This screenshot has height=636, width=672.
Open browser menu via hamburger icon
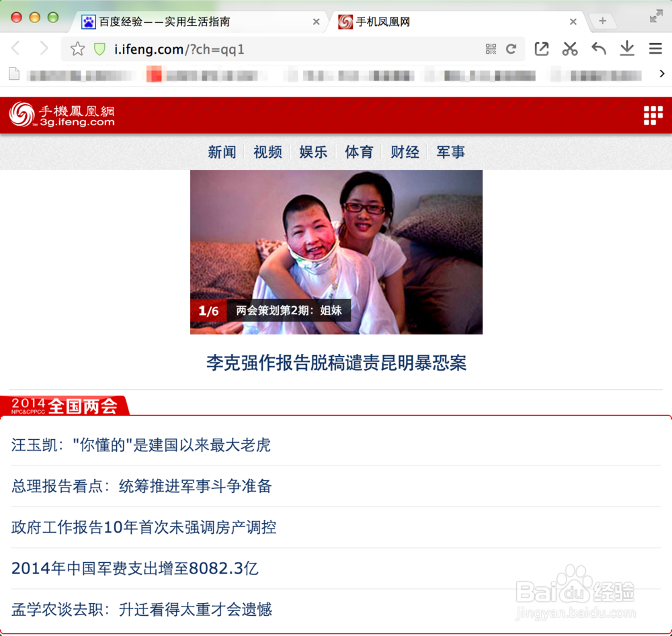655,48
